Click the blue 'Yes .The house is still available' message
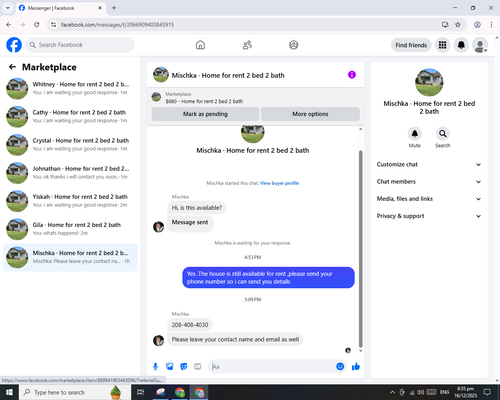500x400 pixels. coord(268,277)
